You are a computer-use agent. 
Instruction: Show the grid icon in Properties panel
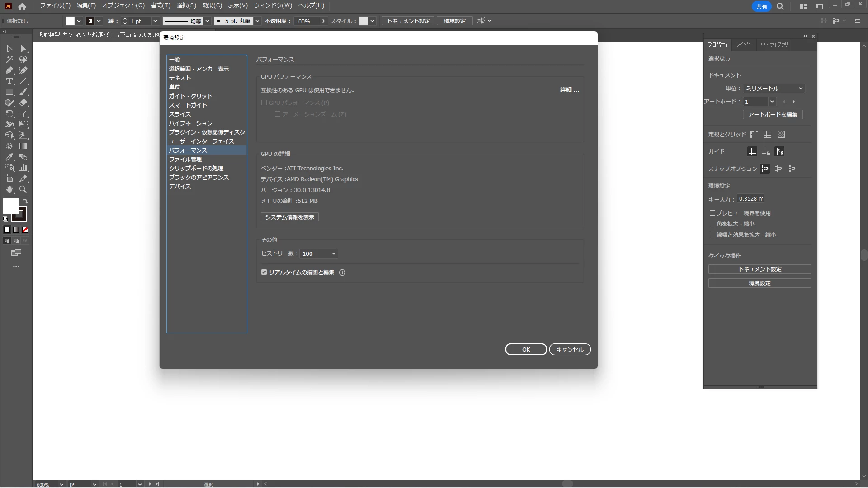(x=768, y=135)
